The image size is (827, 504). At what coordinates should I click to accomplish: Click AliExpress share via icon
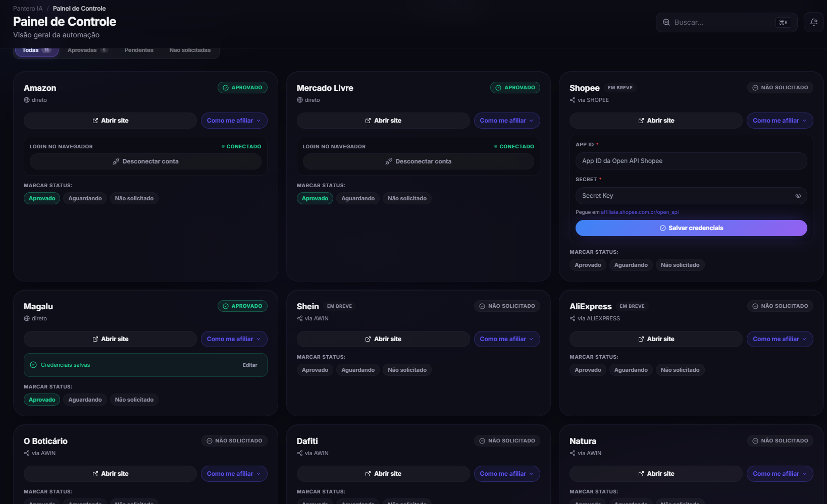[x=573, y=318]
